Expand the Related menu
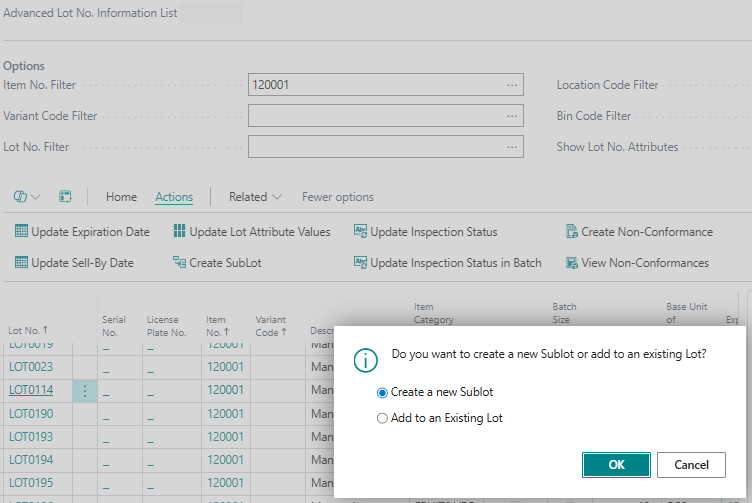Screen dimensions: 752x503 255,197
